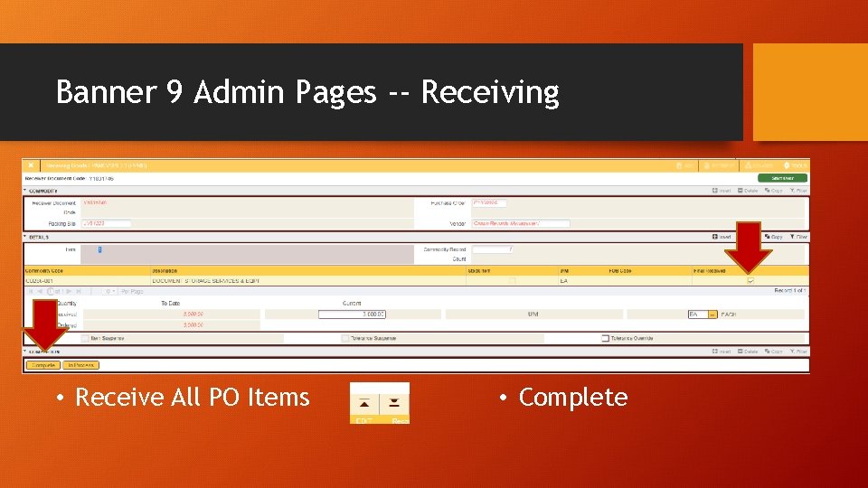The height and width of the screenshot is (488, 868).
Task: Click the Retrieve icon in header bar
Action: tap(719, 165)
